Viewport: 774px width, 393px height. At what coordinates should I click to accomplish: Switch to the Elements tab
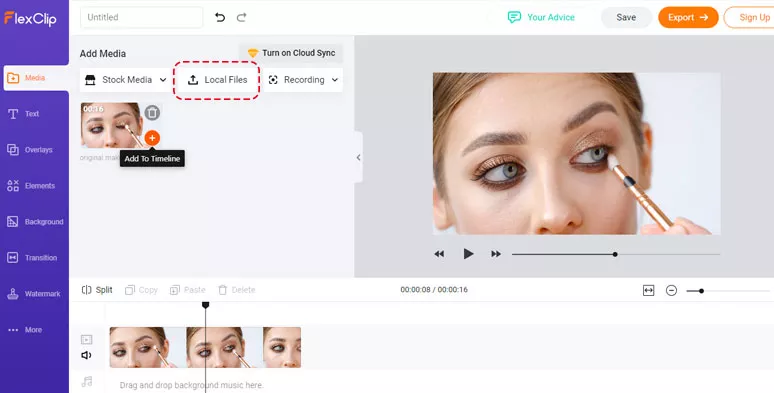31,186
